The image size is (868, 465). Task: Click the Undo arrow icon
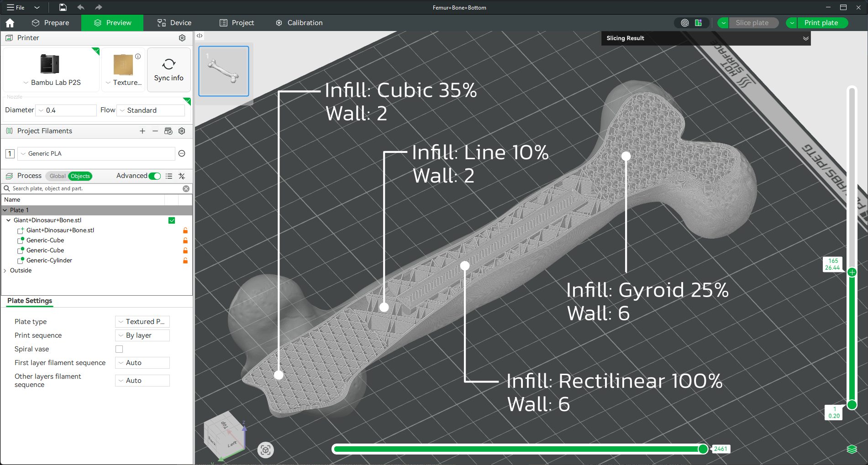81,7
